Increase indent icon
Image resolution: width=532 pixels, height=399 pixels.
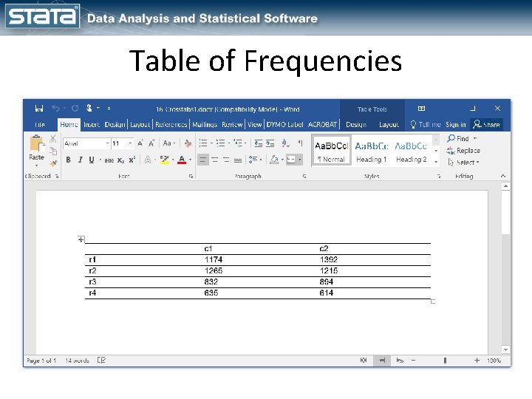(270, 143)
